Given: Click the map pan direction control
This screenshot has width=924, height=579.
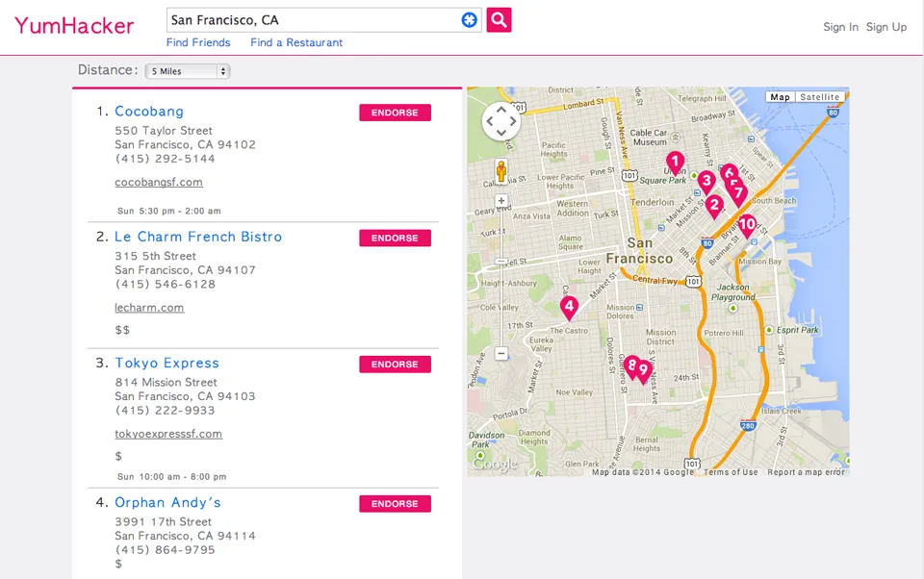Looking at the screenshot, I should [500, 121].
